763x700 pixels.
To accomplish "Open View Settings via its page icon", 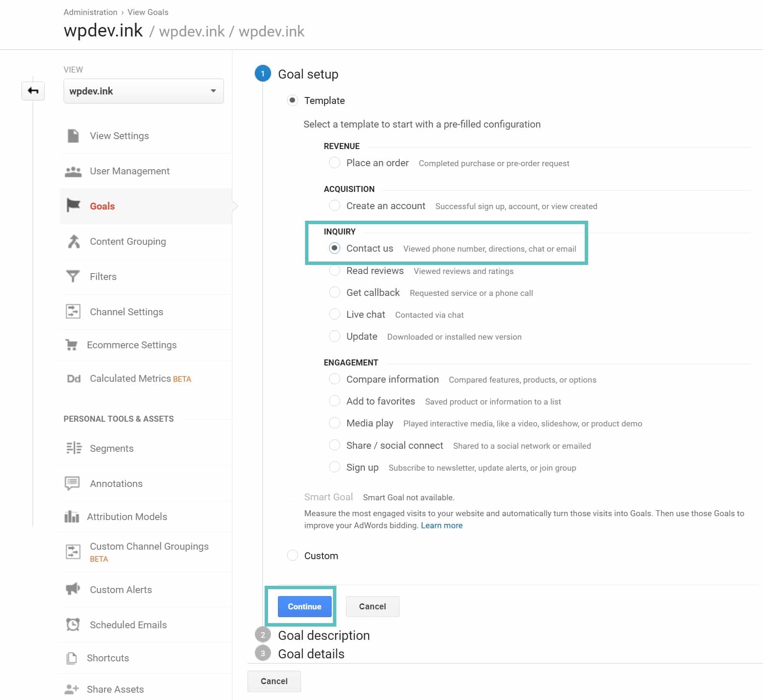I will point(73,135).
